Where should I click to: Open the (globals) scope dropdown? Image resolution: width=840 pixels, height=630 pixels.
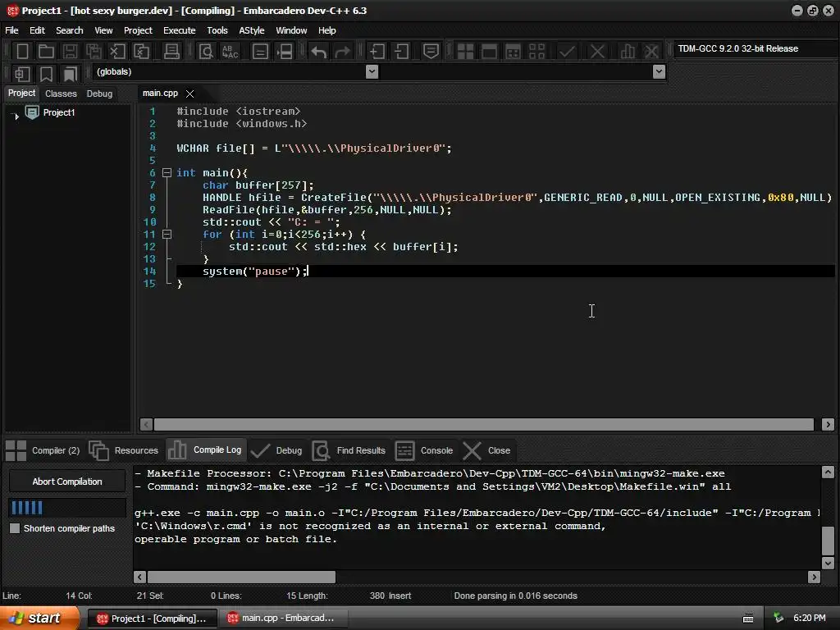(x=372, y=71)
